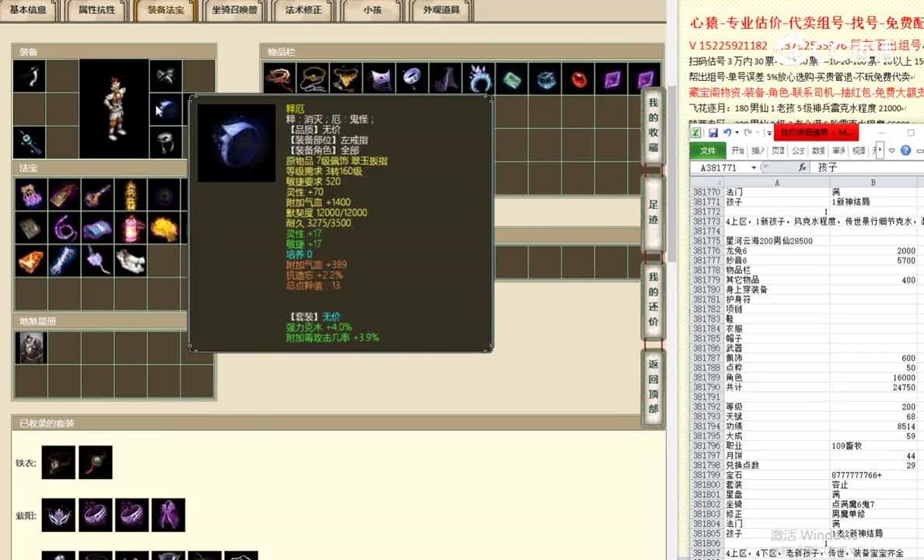This screenshot has width=924, height=560.
Task: Select the purple throne treasure icon
Action: point(30,194)
